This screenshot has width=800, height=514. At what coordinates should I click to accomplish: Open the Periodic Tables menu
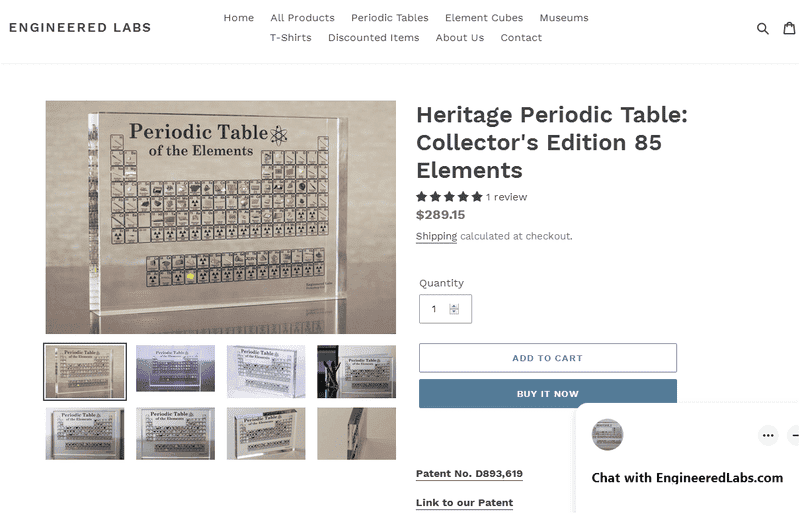[389, 18]
